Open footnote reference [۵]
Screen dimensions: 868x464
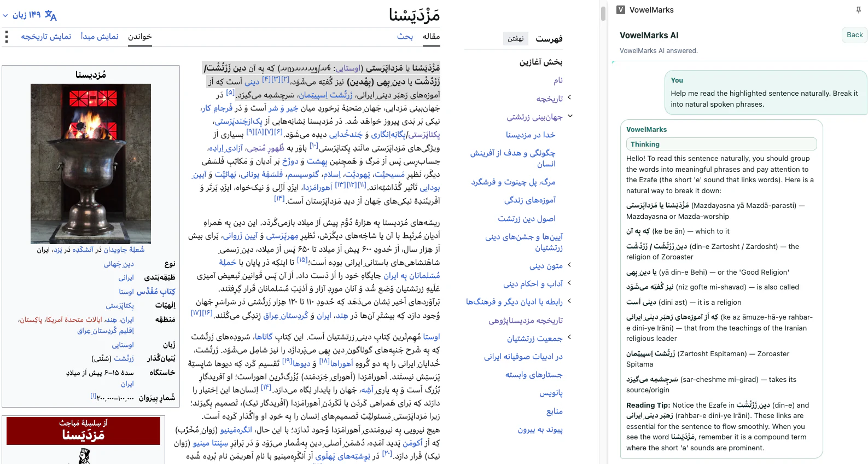(230, 92)
